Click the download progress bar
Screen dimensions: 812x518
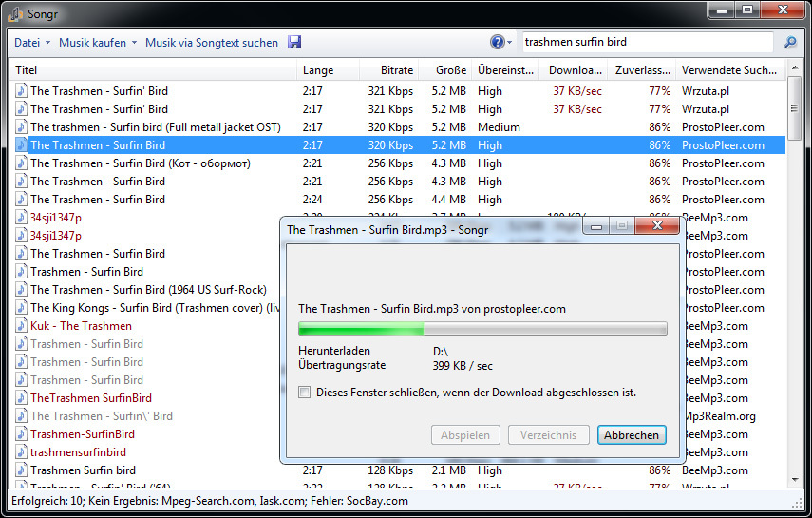(482, 328)
